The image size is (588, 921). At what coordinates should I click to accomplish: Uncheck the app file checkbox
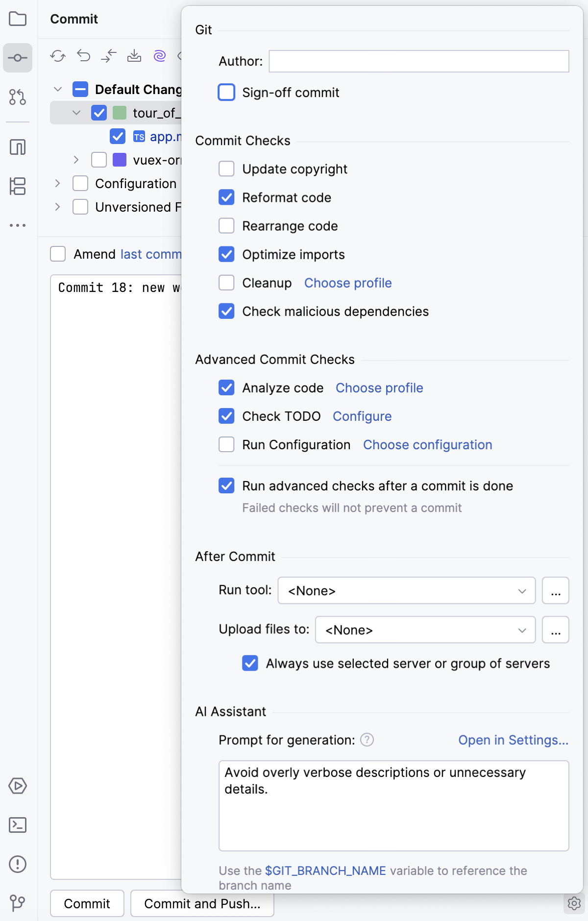[118, 136]
